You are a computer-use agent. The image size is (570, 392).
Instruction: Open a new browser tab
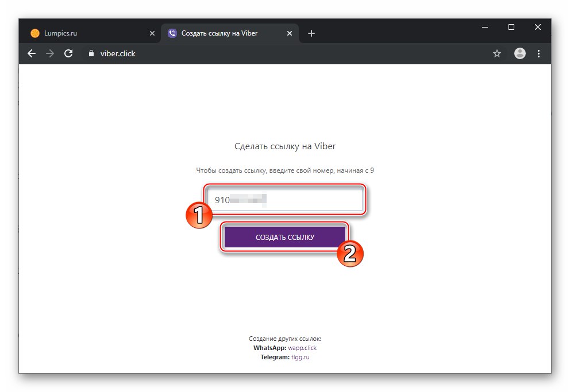[x=311, y=33]
